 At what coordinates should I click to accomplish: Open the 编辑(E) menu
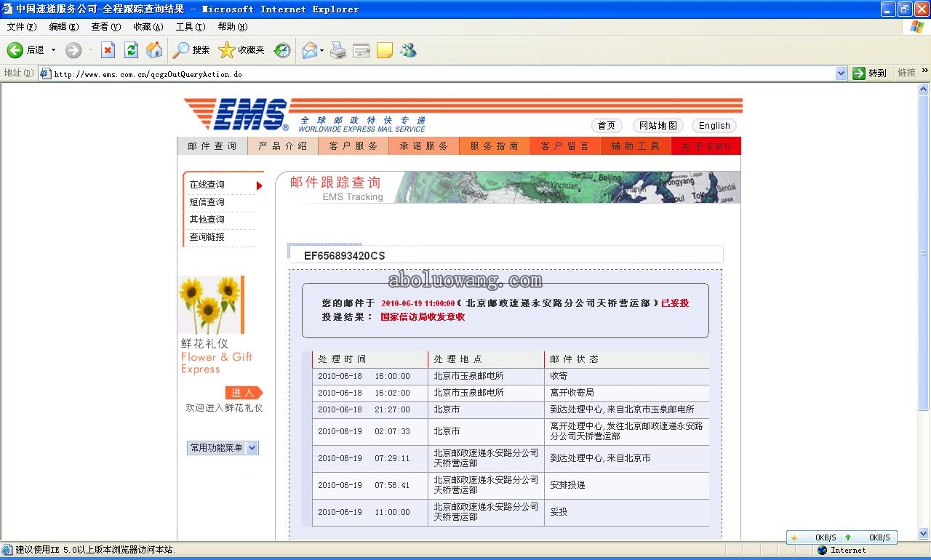[x=63, y=27]
